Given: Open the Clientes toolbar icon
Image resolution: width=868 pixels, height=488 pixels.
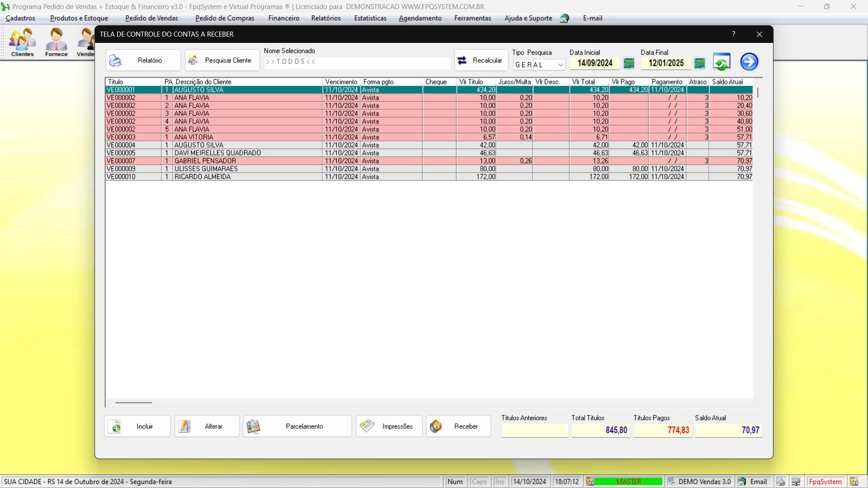Looking at the screenshot, I should click(23, 42).
